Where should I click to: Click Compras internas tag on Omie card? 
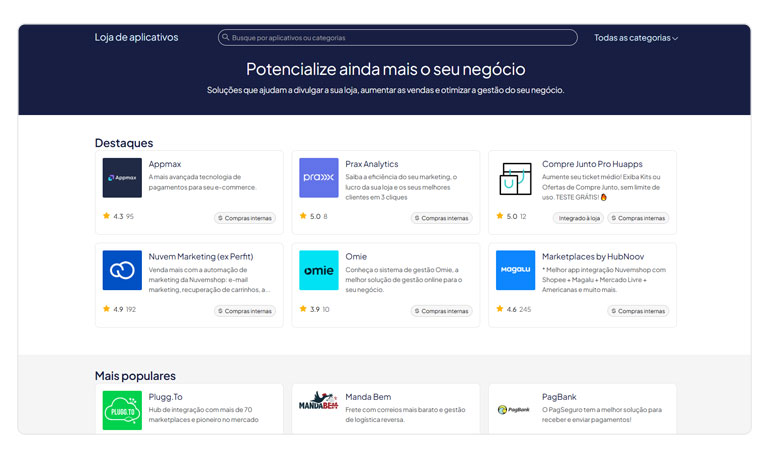pos(442,311)
